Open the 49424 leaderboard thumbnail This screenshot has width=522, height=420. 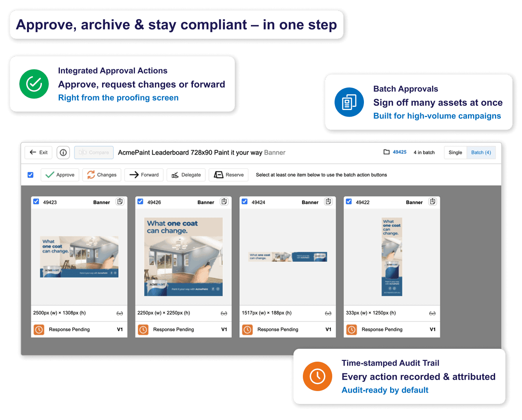pyautogui.click(x=288, y=257)
